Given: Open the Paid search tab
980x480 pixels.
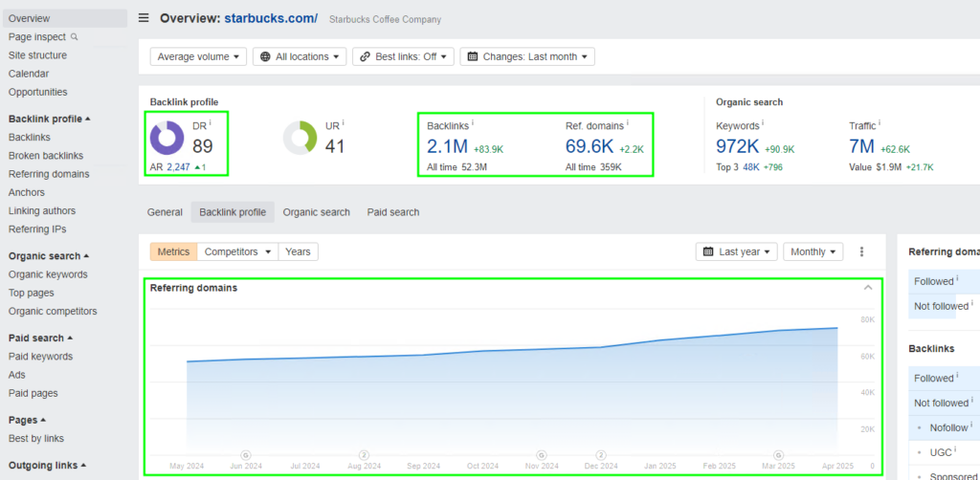Looking at the screenshot, I should (392, 212).
